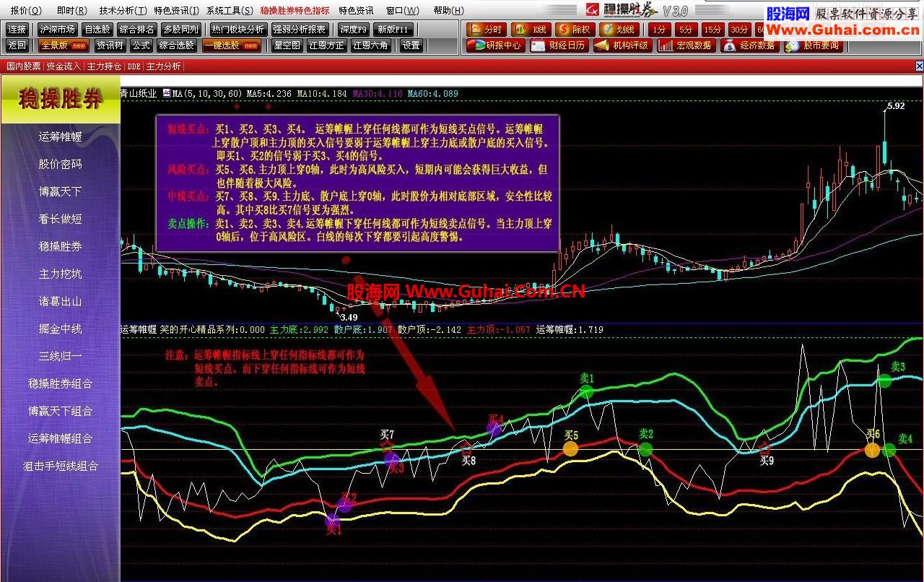Click the 新版F11 button
The height and width of the screenshot is (582, 924).
pos(394,30)
